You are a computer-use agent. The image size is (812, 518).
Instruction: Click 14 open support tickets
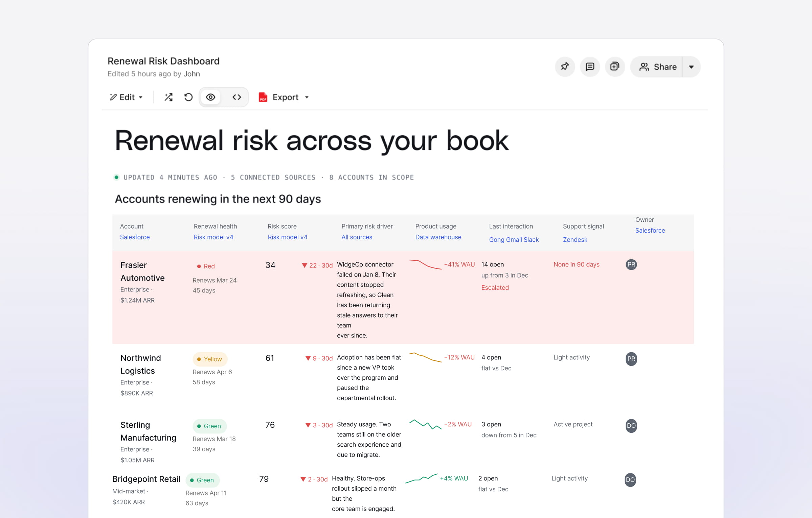coord(492,264)
